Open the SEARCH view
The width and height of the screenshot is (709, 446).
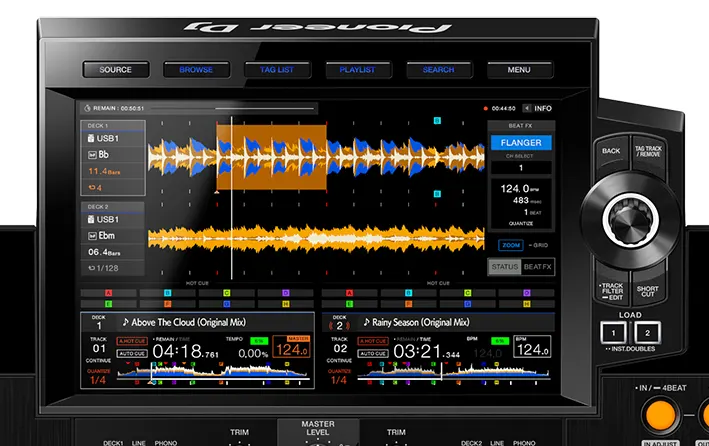tap(439, 70)
